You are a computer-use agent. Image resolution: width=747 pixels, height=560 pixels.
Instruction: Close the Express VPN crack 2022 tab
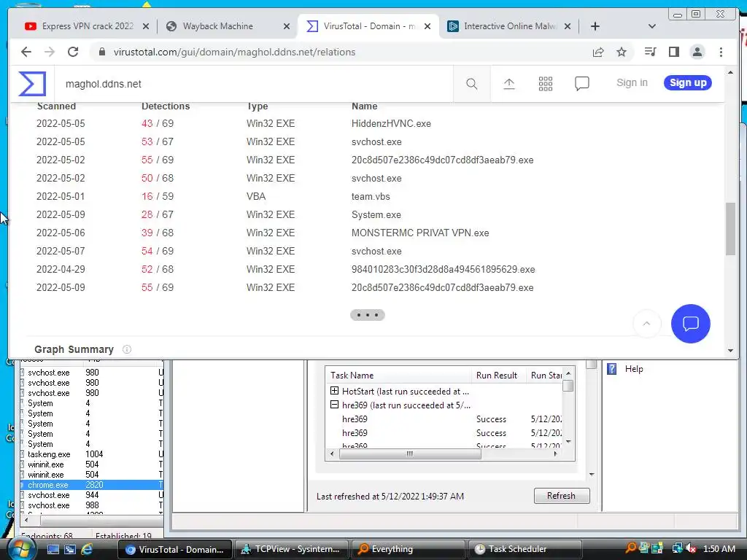tap(146, 26)
